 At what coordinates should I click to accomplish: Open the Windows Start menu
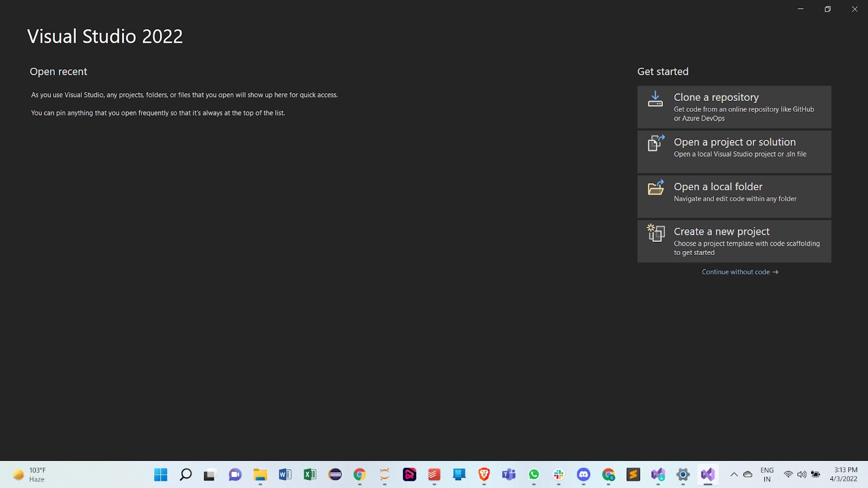(x=161, y=475)
